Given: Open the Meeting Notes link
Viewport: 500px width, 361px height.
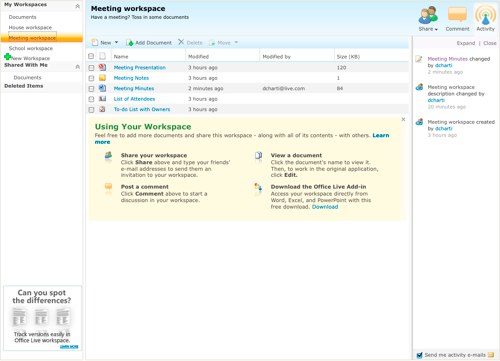Looking at the screenshot, I should (x=131, y=78).
